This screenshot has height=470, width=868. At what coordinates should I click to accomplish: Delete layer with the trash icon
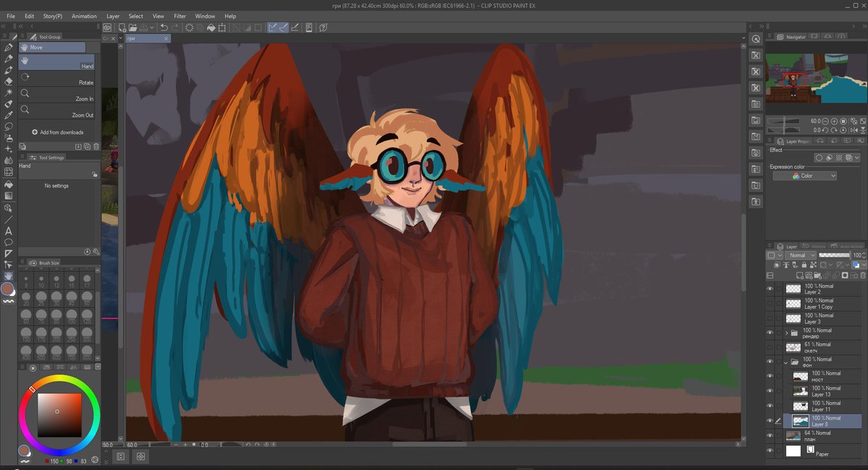pos(861,275)
